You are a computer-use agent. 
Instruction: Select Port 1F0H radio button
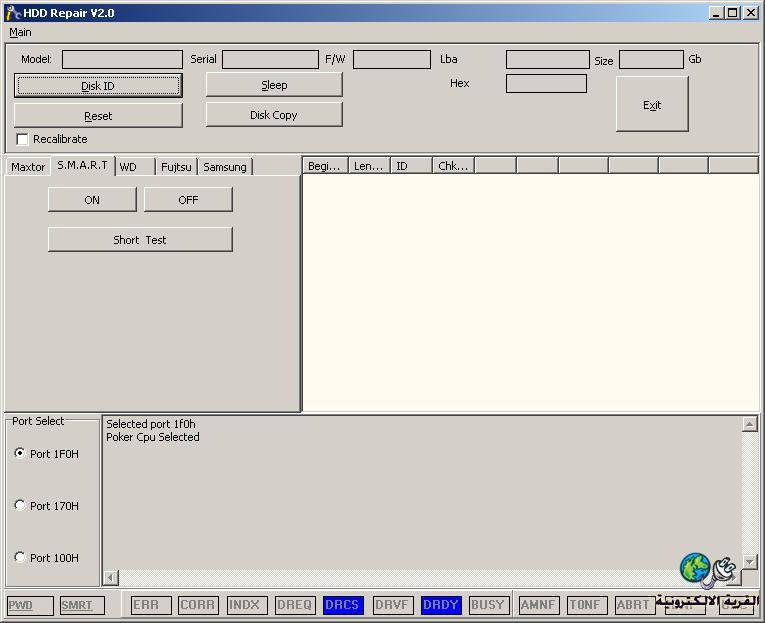[20, 453]
